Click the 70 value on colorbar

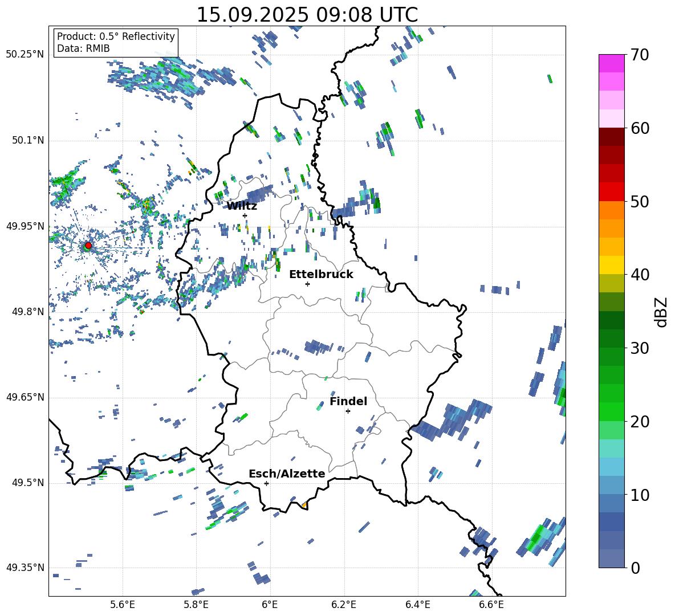click(640, 55)
